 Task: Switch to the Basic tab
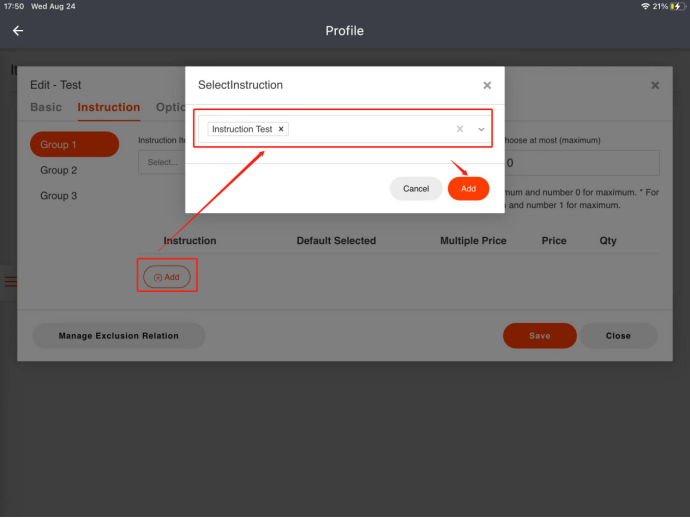[x=46, y=107]
